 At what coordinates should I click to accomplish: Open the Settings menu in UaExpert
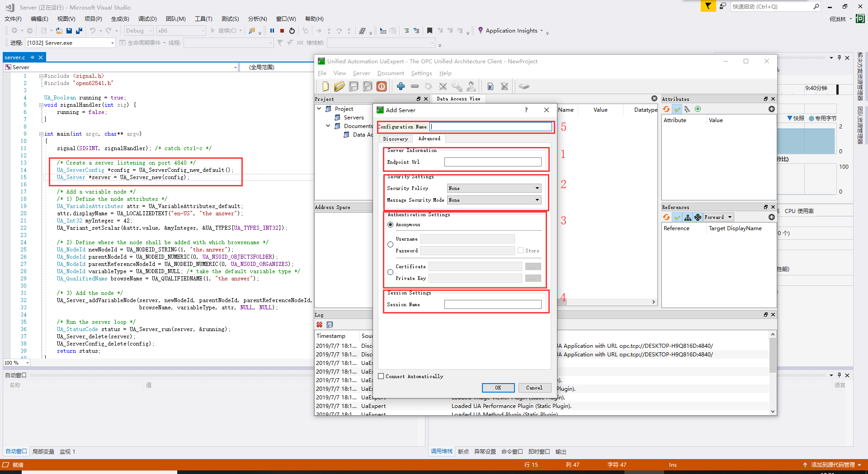tap(421, 73)
